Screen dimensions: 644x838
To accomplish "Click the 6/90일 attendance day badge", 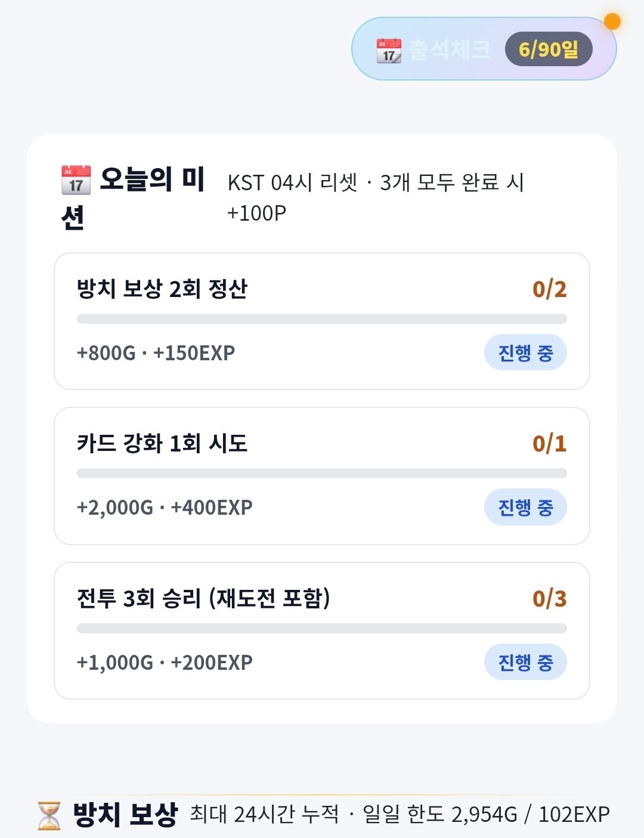I will [549, 49].
